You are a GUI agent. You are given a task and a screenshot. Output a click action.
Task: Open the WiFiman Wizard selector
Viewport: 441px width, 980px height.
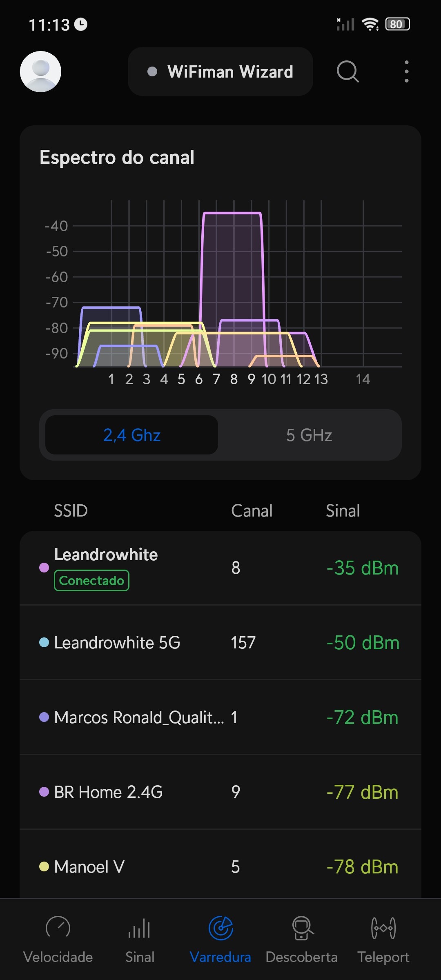point(220,72)
